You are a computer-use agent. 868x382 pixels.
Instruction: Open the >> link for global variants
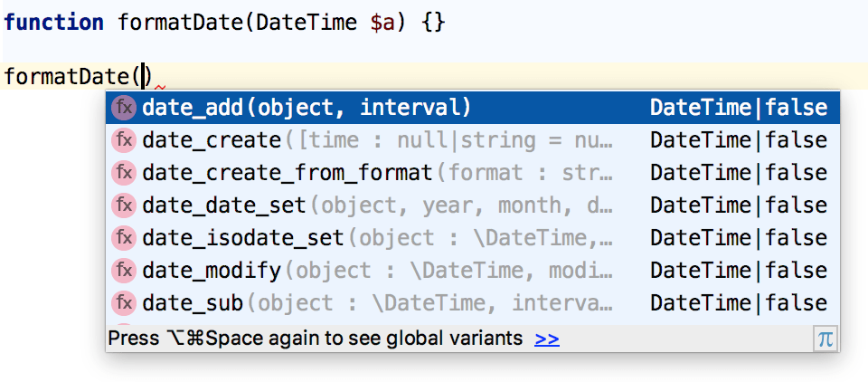(x=547, y=339)
